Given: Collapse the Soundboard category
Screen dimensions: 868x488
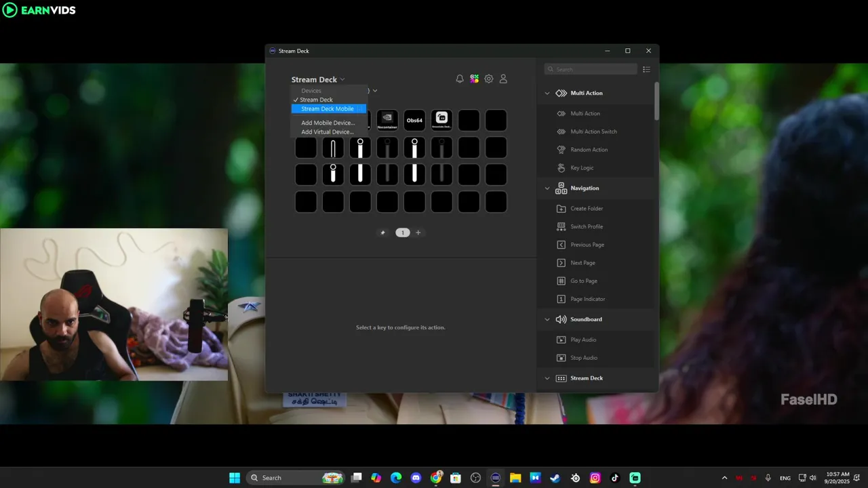Looking at the screenshot, I should coord(547,319).
